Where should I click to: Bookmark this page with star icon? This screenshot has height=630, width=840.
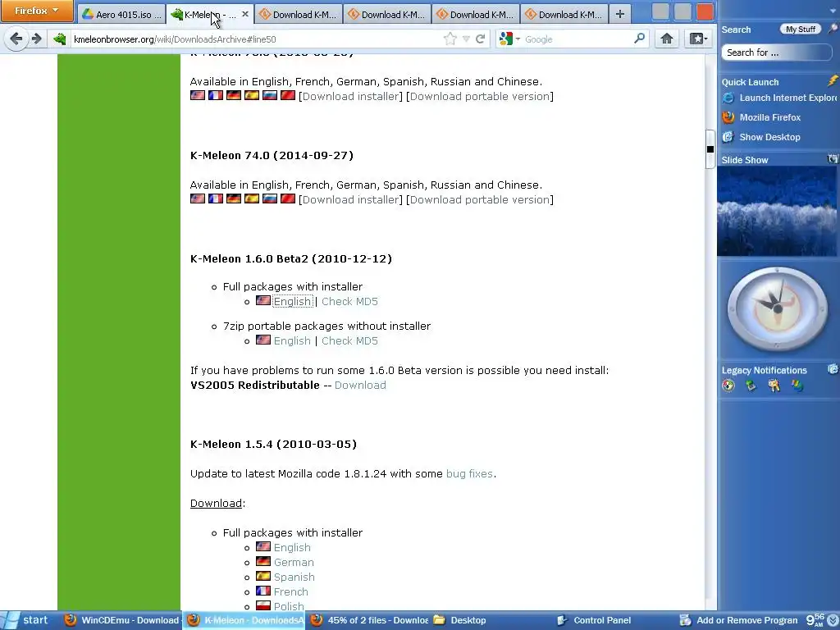coord(450,39)
